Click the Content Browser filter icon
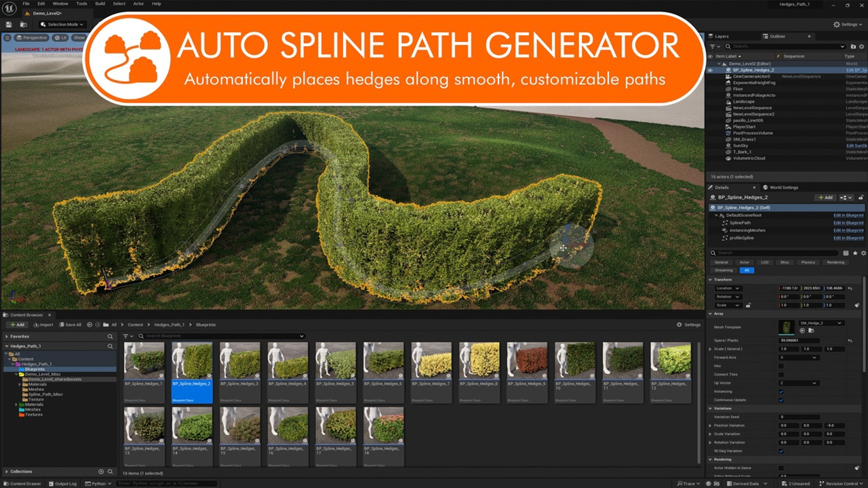868x488 pixels. coord(125,336)
